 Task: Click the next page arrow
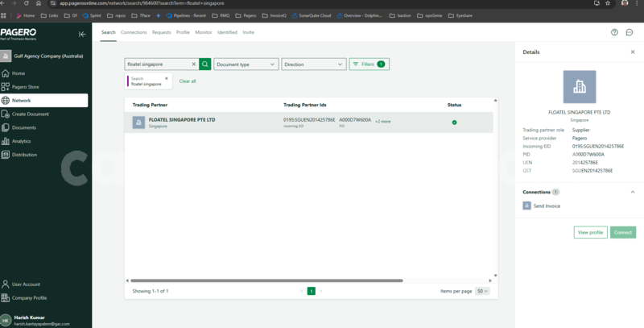pyautogui.click(x=320, y=291)
